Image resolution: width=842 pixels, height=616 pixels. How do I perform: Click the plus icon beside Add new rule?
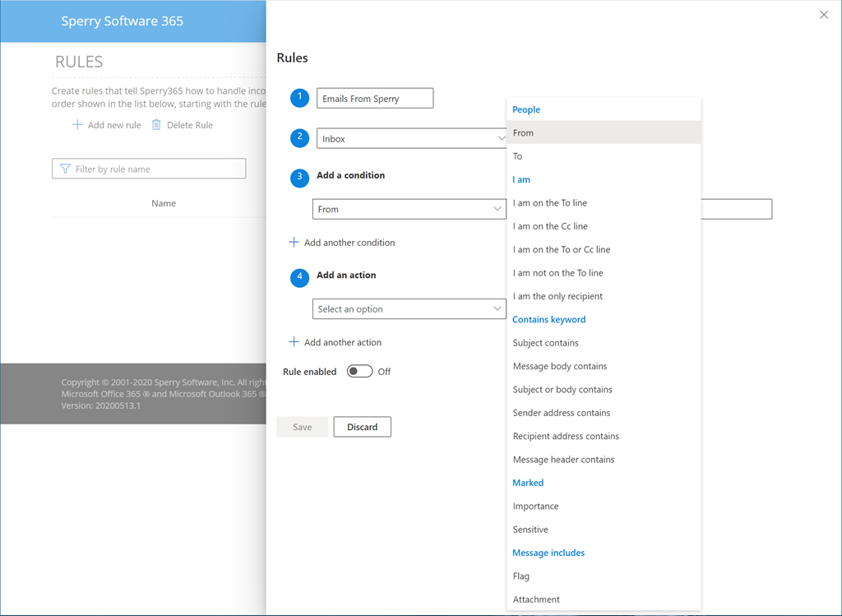[77, 124]
